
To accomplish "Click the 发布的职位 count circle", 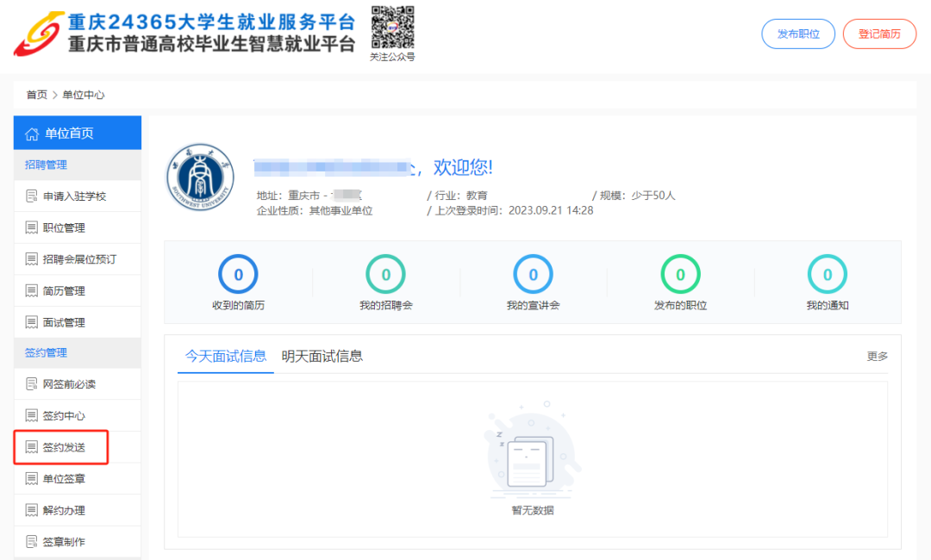I will [680, 275].
